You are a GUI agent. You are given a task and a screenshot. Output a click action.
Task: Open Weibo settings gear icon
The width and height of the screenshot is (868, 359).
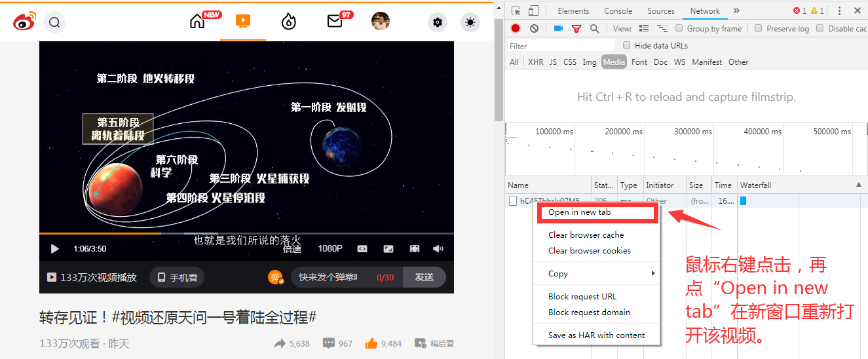[438, 22]
